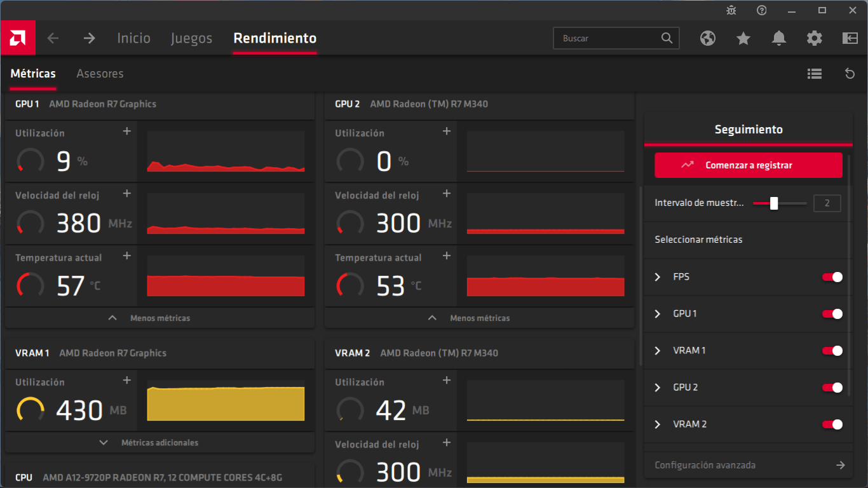
Task: Click the GPU 1 utilization graph
Action: pos(226,152)
